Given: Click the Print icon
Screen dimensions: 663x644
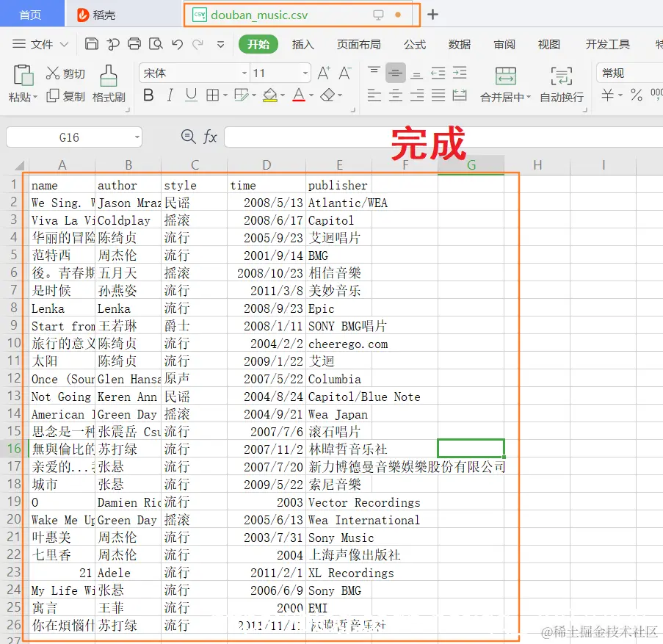Looking at the screenshot, I should (134, 44).
